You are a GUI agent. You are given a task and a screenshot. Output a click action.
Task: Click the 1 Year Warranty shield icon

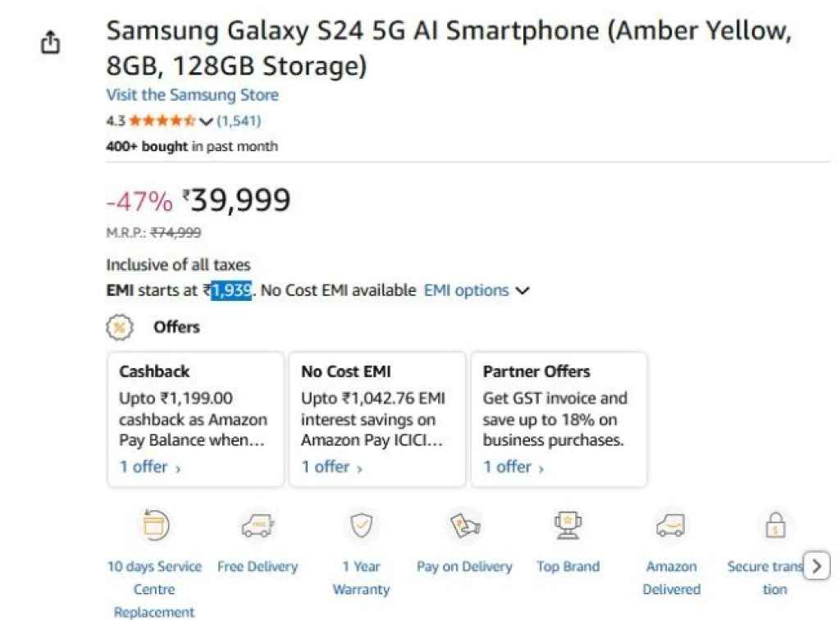pos(361,526)
